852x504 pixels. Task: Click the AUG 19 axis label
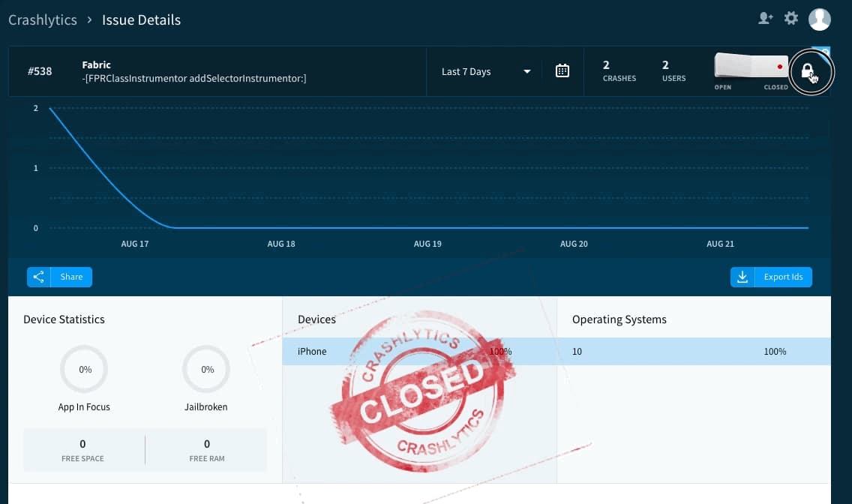(x=427, y=244)
